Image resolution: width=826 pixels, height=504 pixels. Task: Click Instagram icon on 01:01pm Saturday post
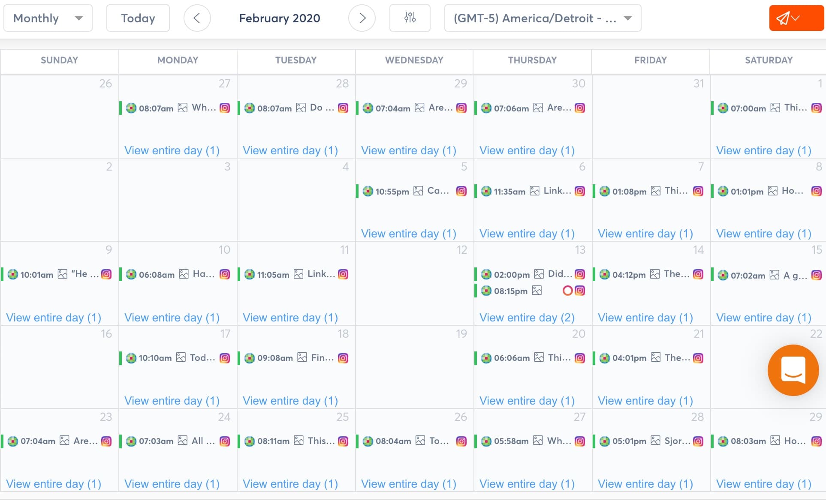tap(817, 191)
